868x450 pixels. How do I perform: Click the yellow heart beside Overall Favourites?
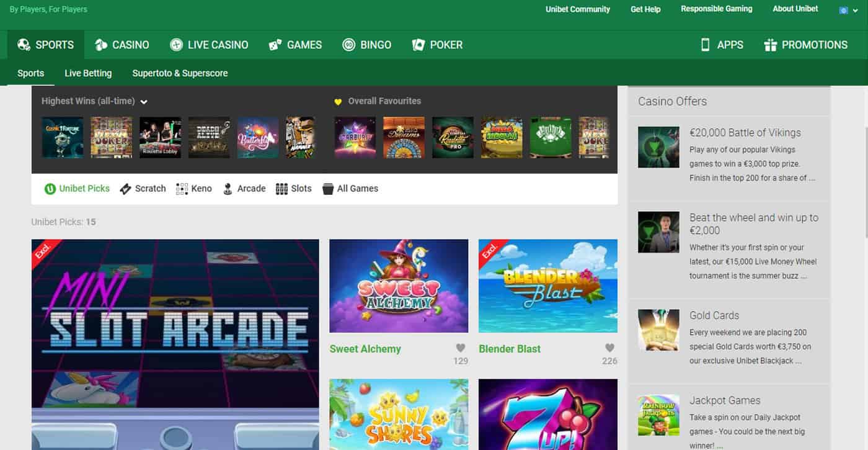coord(338,102)
